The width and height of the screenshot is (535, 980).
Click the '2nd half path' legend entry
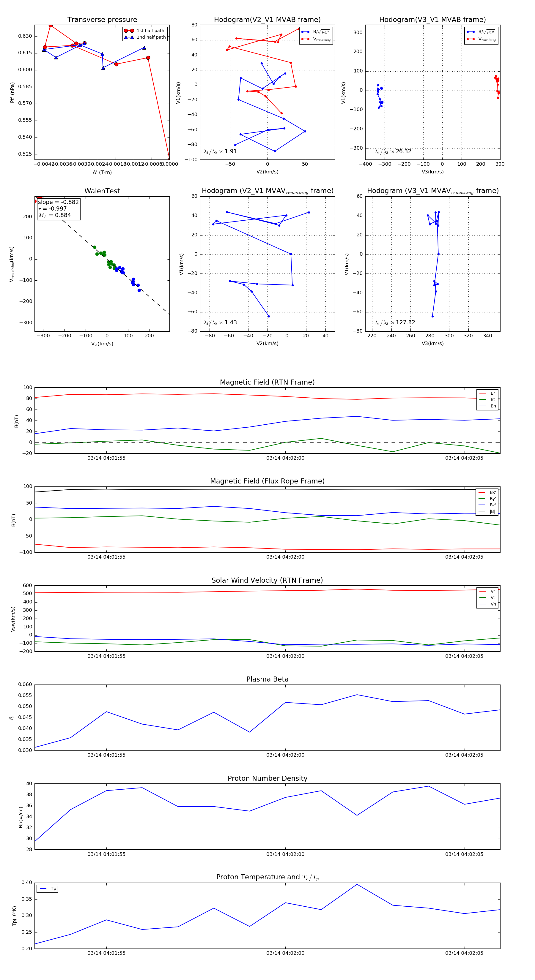(145, 37)
